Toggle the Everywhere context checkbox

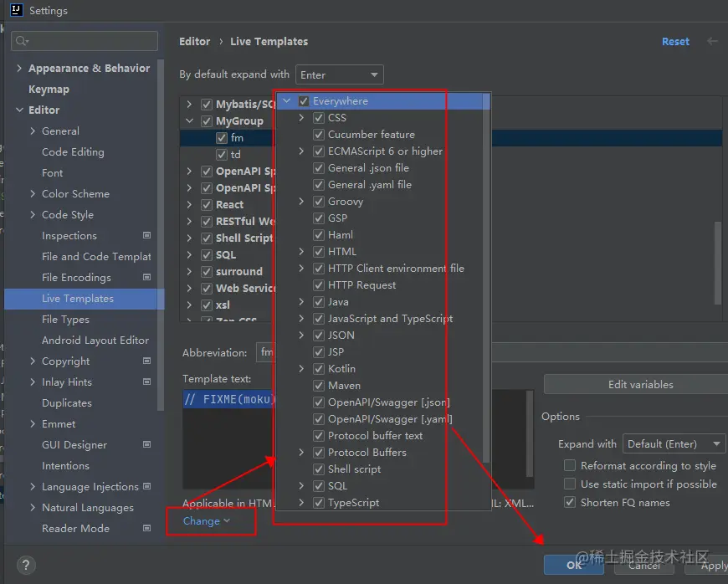[304, 100]
